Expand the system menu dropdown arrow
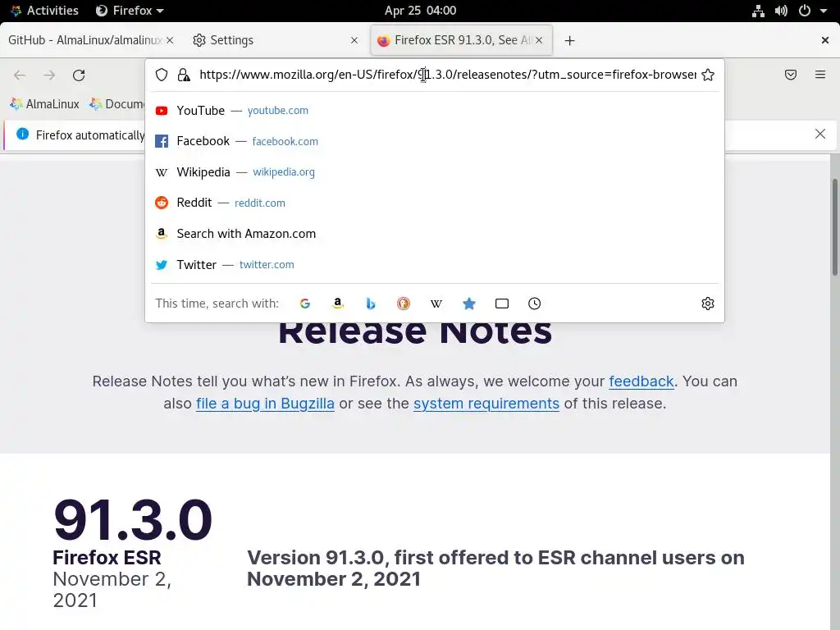The height and width of the screenshot is (630, 840). (x=824, y=11)
